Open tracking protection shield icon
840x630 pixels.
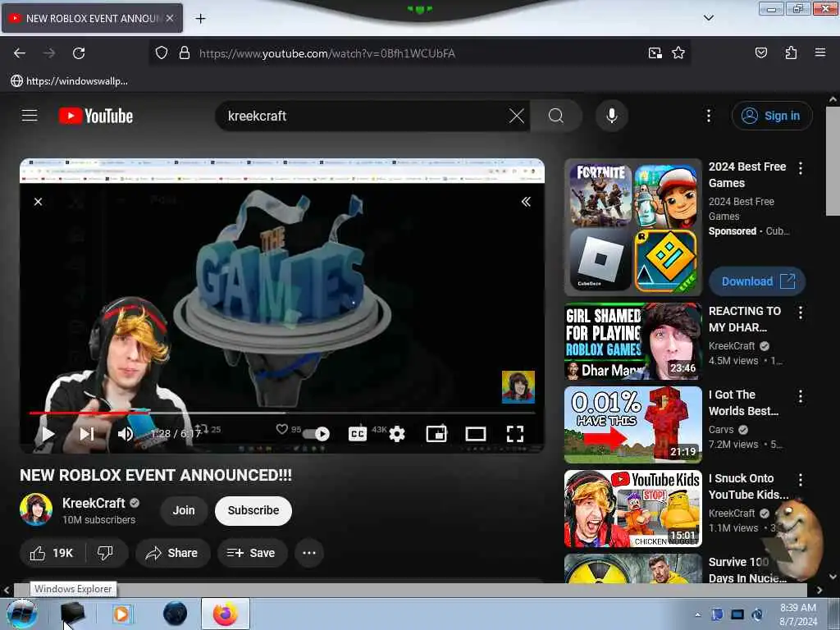point(162,53)
